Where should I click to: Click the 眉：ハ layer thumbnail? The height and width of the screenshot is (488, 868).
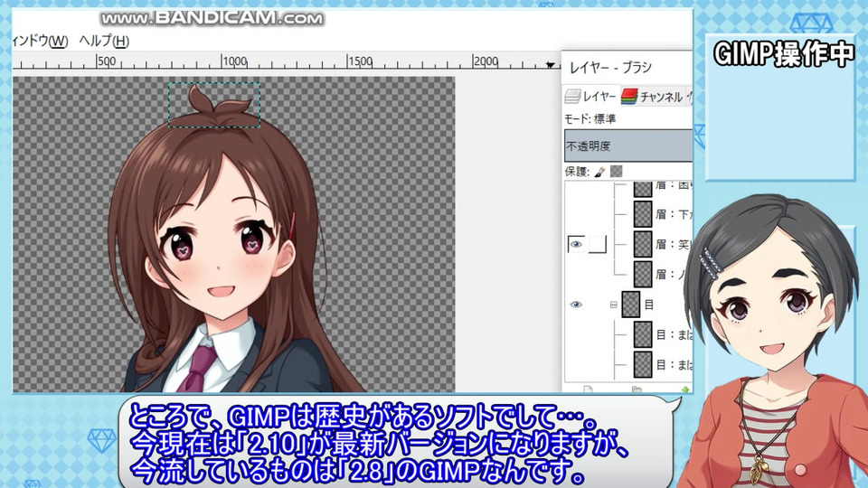pos(643,274)
